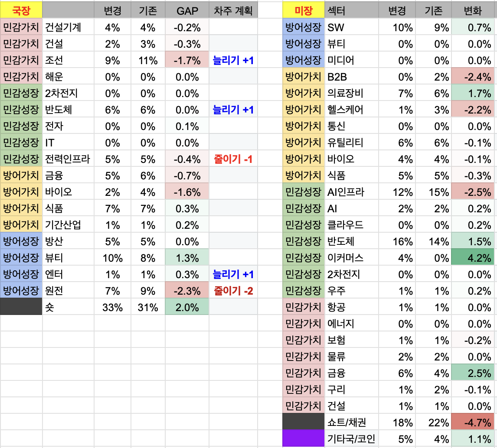
Task: Select the 클라우드 sector cell
Action: pos(351,224)
